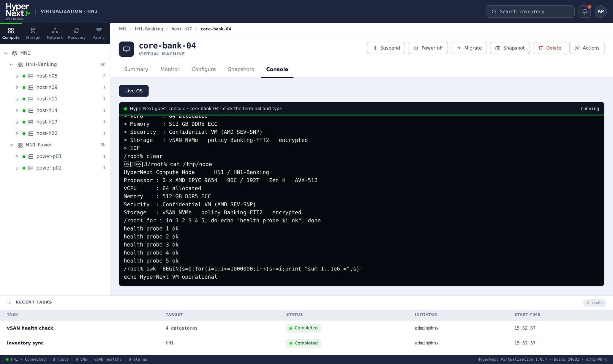613x364 pixels.
Task: Click the power-p01 server icon
Action: pos(31,156)
